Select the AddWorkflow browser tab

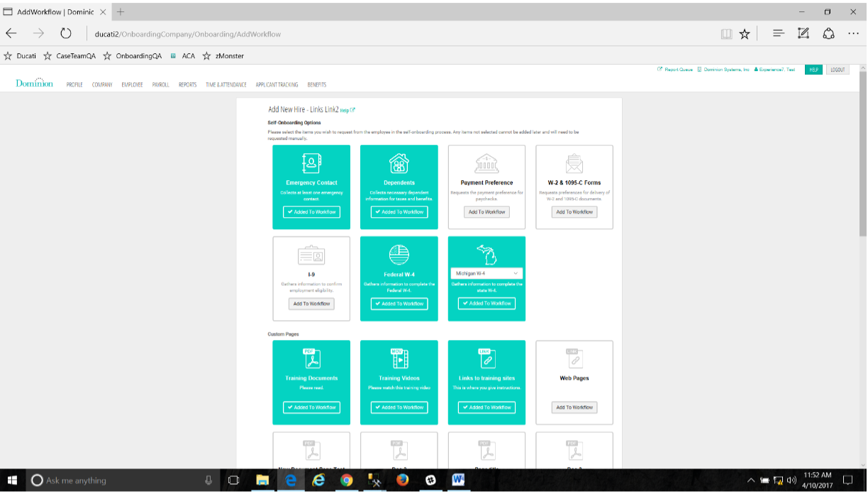(x=55, y=12)
